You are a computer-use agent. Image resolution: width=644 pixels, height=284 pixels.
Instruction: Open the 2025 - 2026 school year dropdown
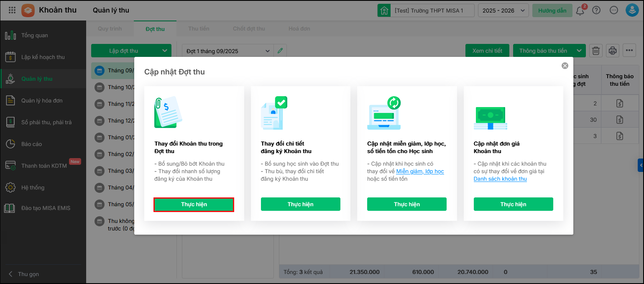tap(503, 10)
